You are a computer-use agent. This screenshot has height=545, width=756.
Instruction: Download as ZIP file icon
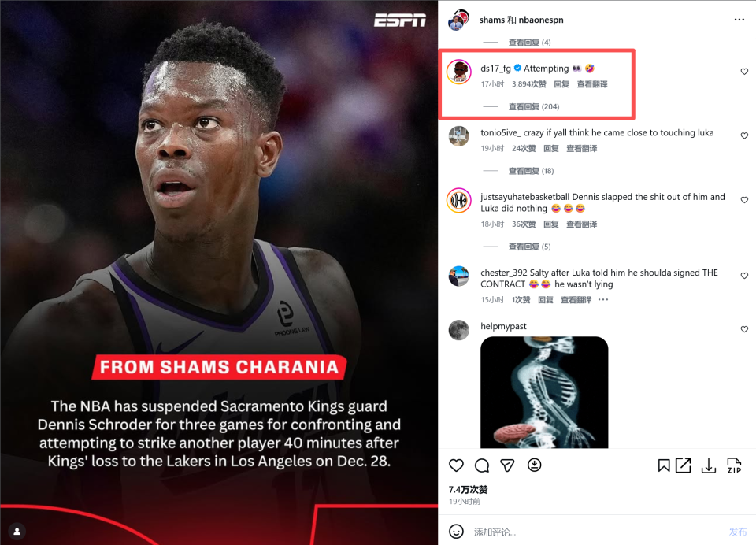click(734, 465)
